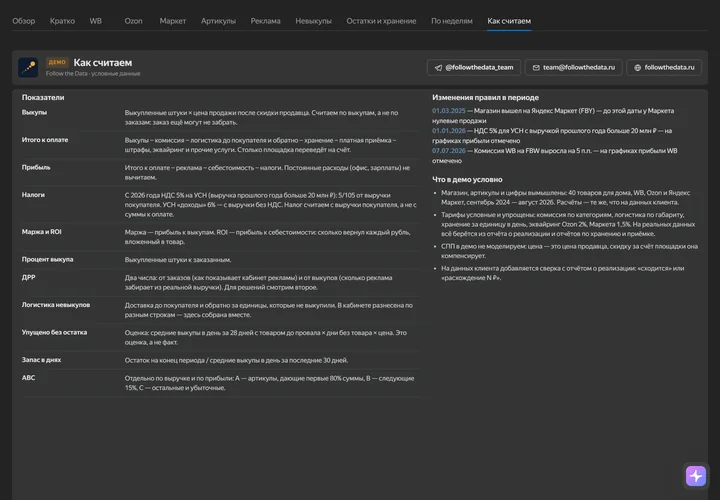Click the Показатели section heading
Image resolution: width=720 pixels, height=500 pixels.
point(43,97)
